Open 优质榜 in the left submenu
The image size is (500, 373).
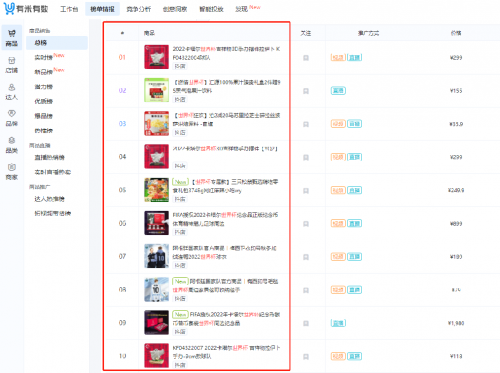(x=44, y=101)
